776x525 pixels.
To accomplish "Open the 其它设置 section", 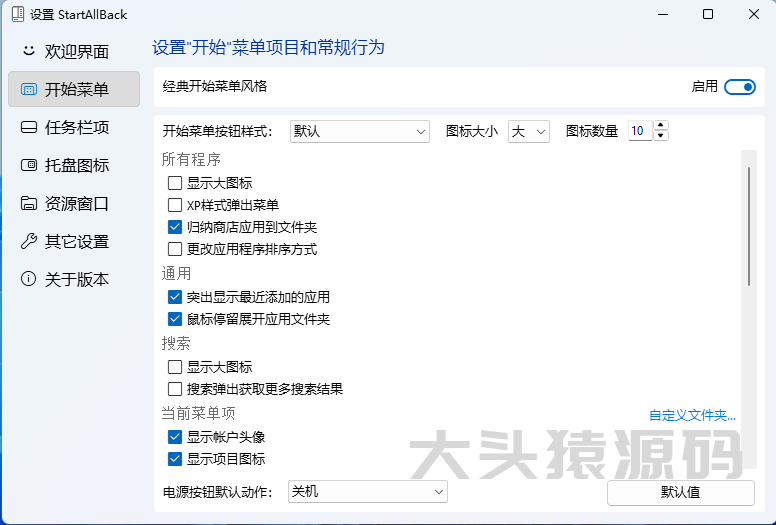I will 76,241.
